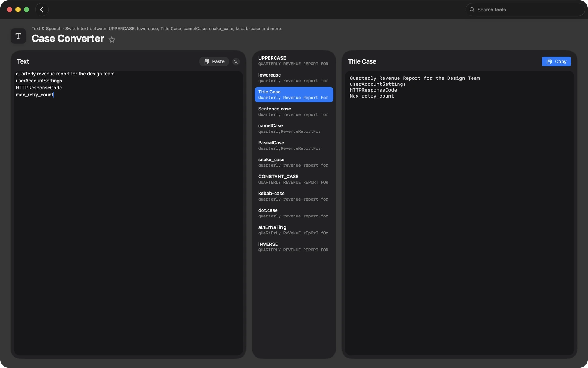588x368 pixels.
Task: Choose the PascalCase conversion option
Action: point(294,145)
